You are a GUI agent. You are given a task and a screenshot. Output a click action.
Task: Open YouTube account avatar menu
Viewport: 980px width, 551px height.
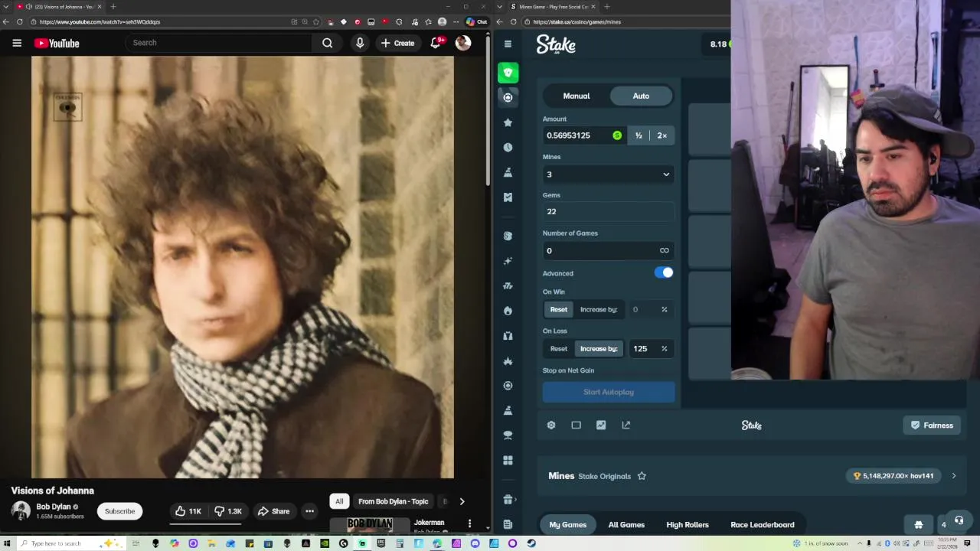click(x=463, y=43)
